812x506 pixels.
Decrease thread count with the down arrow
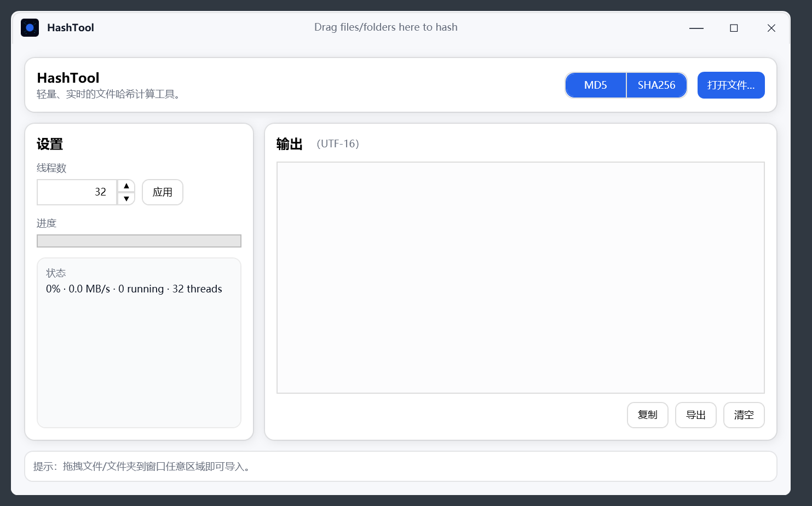[126, 199]
